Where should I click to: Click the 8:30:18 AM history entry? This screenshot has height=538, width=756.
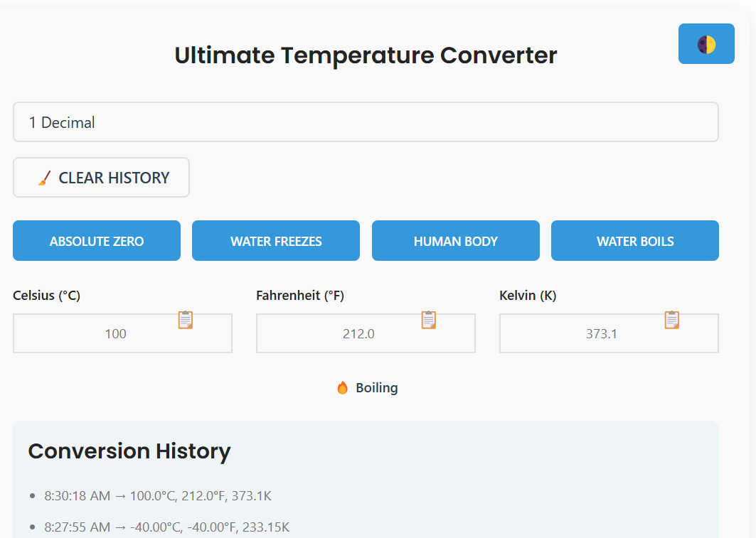158,495
